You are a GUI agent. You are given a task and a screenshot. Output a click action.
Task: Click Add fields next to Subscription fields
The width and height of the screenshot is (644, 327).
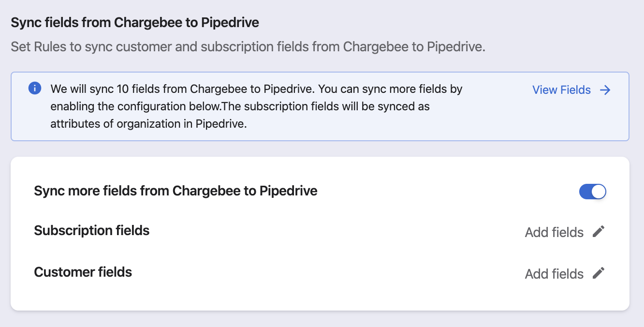(554, 232)
